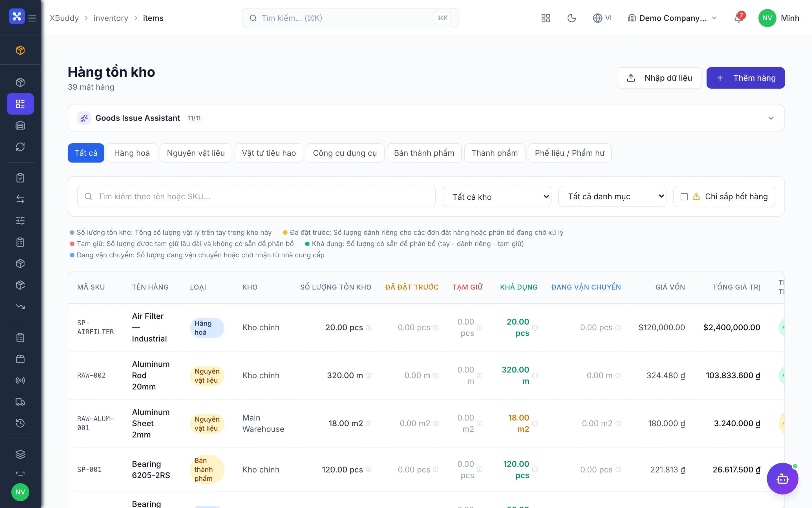The height and width of the screenshot is (508, 812).
Task: Switch to the 'Bán thành phẩm' tab
Action: (x=424, y=153)
